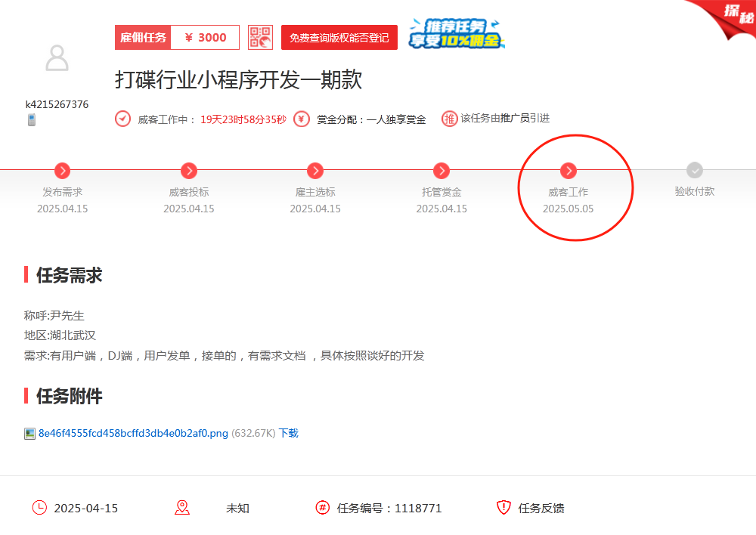Click the # icon before 任务编号
The height and width of the screenshot is (535, 756).
(324, 508)
